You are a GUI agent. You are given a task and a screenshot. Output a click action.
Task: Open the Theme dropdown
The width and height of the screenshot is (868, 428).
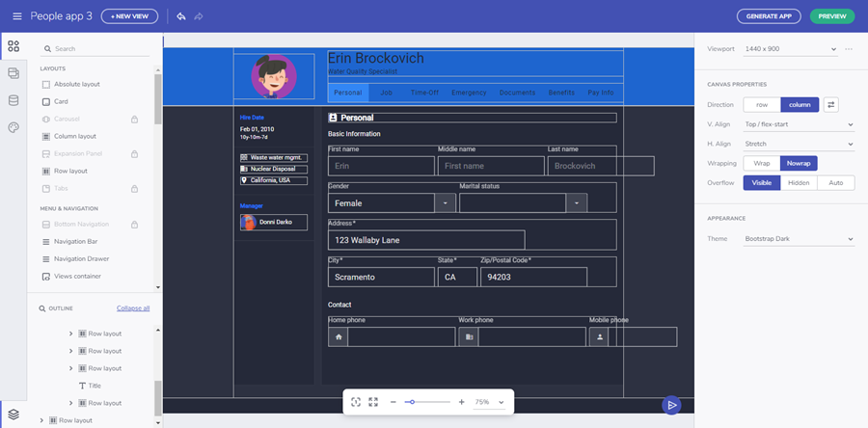tap(799, 239)
